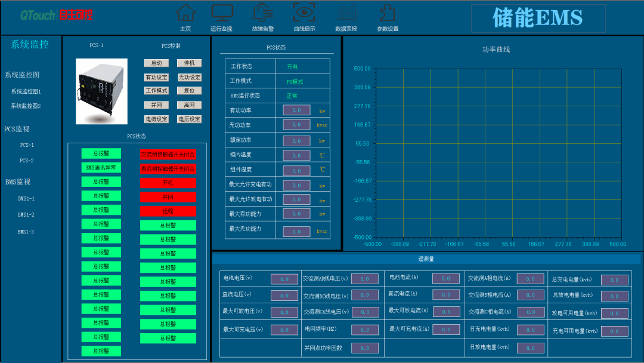Click the red 远程 status indicator
The height and width of the screenshot is (363, 644).
[x=168, y=211]
